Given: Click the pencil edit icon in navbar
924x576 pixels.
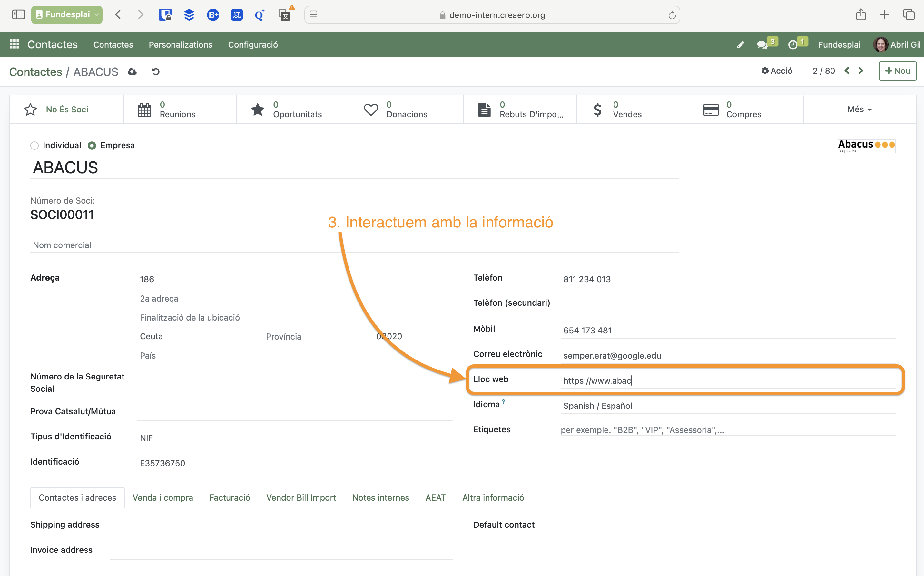Looking at the screenshot, I should coord(740,44).
